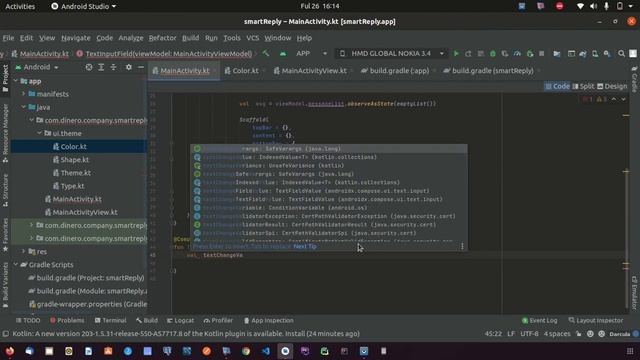Run the app with the green play button
Screen dimensions: 640x360
click(456, 53)
